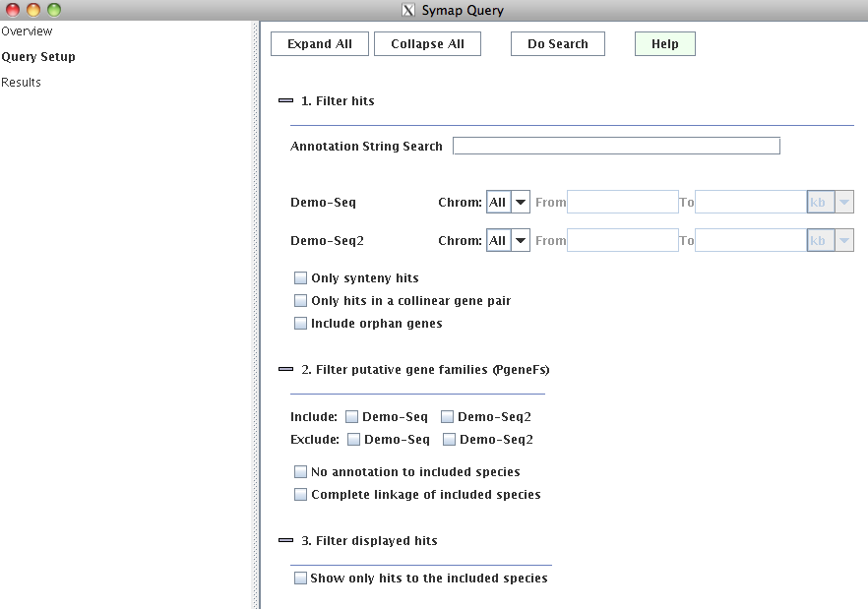Click the Expand All button
The height and width of the screenshot is (609, 868).
point(320,43)
